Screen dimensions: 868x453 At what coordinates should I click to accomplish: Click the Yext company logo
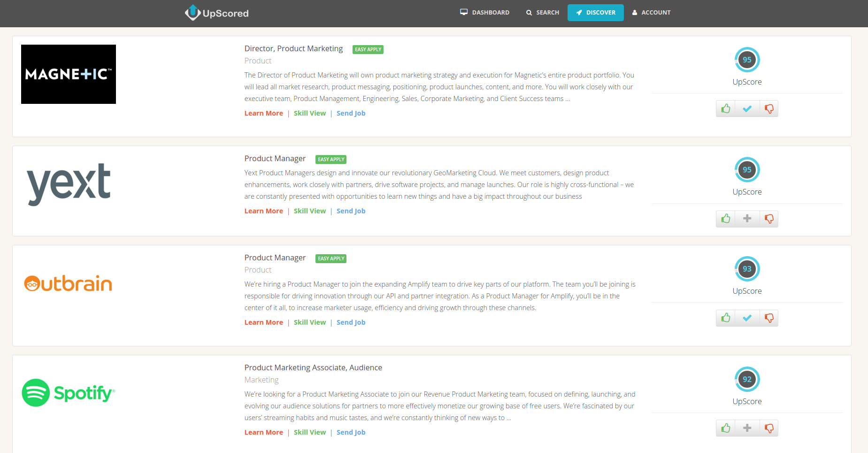69,184
